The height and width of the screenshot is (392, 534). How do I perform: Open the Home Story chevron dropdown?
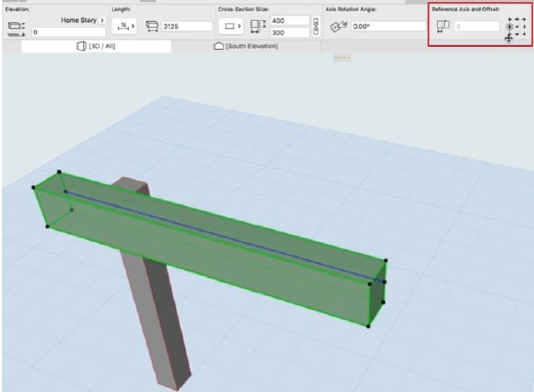click(x=102, y=20)
